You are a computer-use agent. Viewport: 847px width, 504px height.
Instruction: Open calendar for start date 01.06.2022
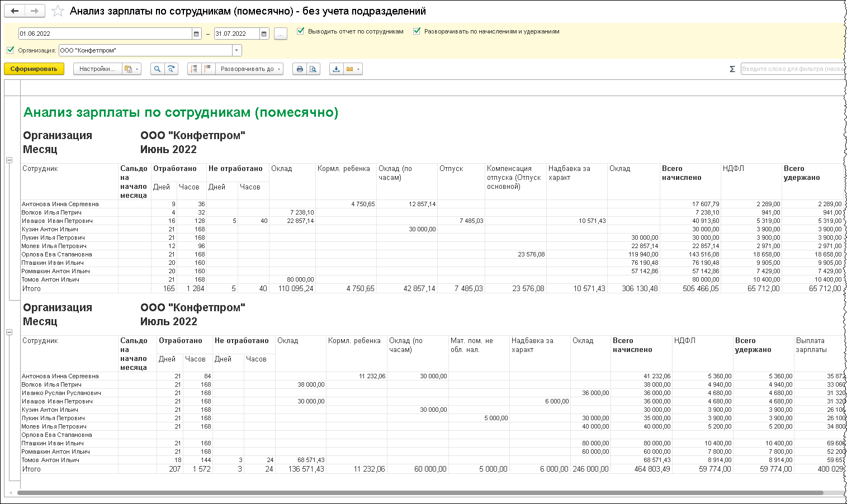pyautogui.click(x=196, y=34)
